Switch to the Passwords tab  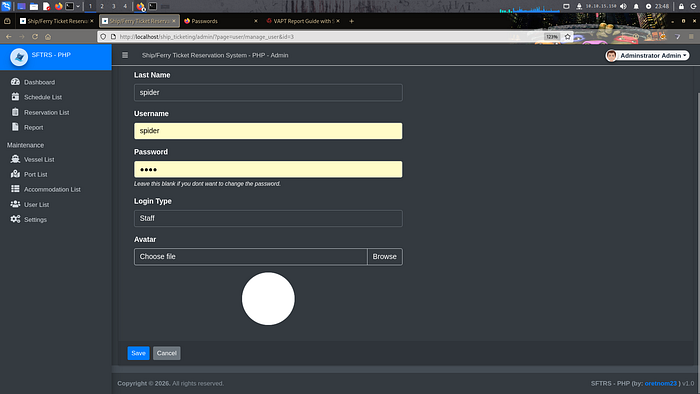[221, 21]
